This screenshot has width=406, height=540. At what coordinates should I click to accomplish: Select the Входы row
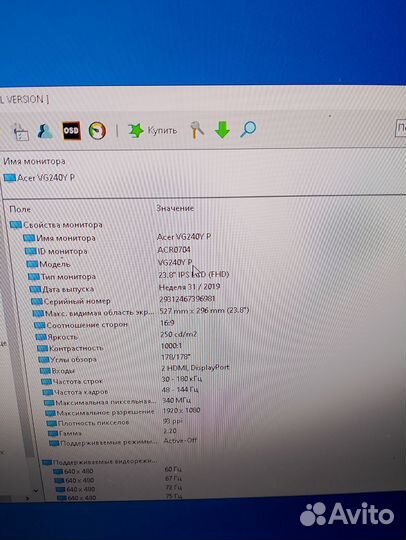[x=57, y=371]
